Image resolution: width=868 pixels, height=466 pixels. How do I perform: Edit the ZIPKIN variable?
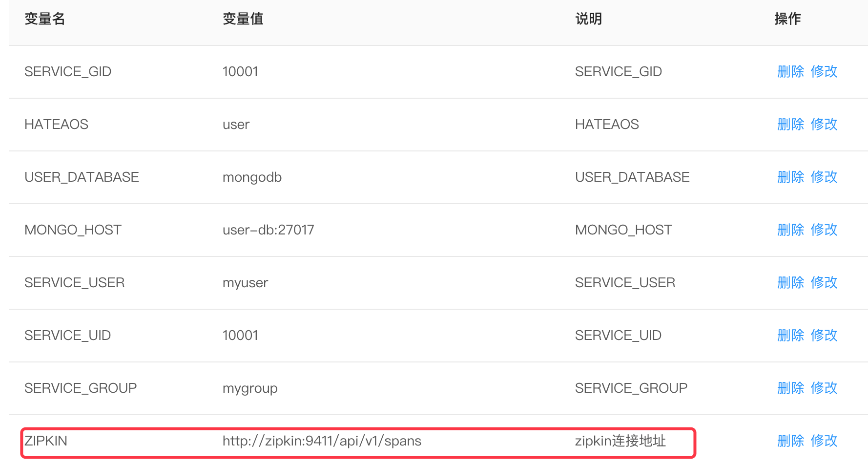pyautogui.click(x=824, y=441)
